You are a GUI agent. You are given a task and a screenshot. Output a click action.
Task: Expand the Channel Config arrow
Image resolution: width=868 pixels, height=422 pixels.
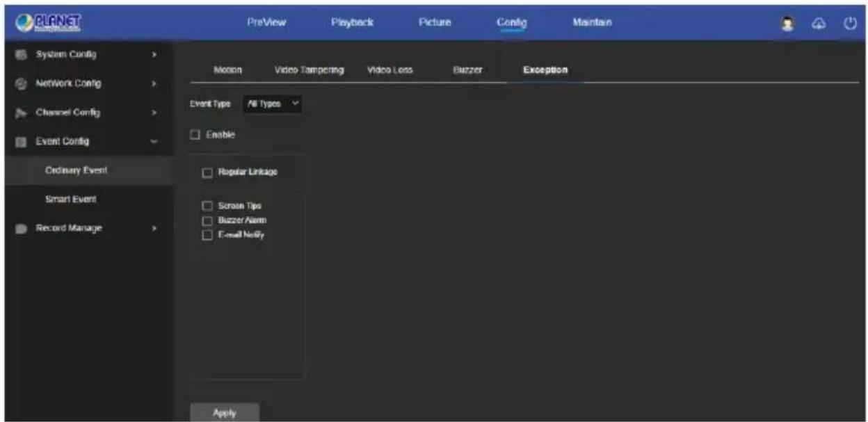tap(154, 113)
